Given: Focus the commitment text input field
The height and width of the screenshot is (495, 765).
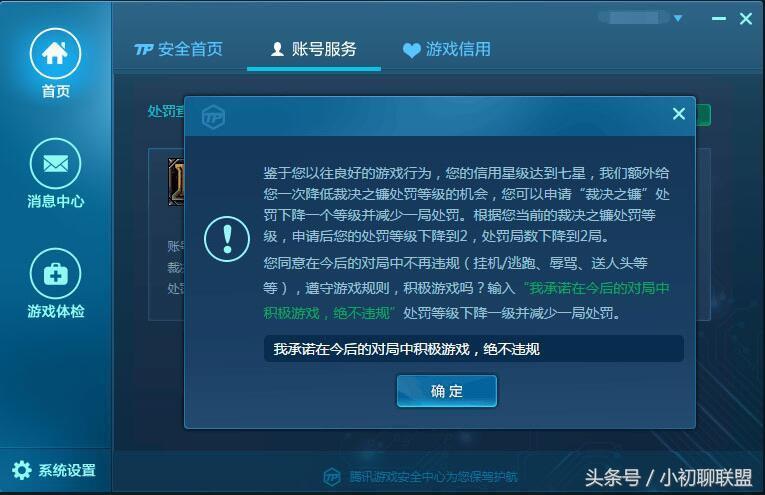Looking at the screenshot, I should click(x=473, y=349).
